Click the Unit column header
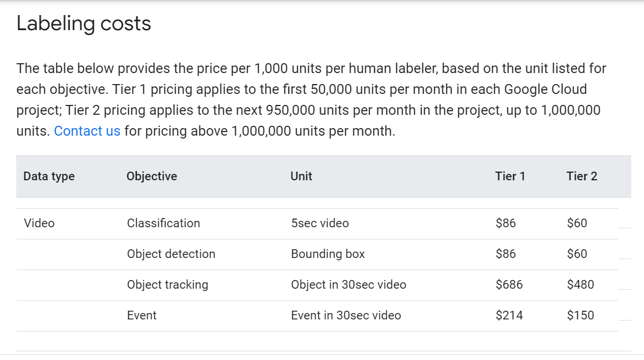Image resolution: width=644 pixels, height=360 pixels. tap(301, 176)
